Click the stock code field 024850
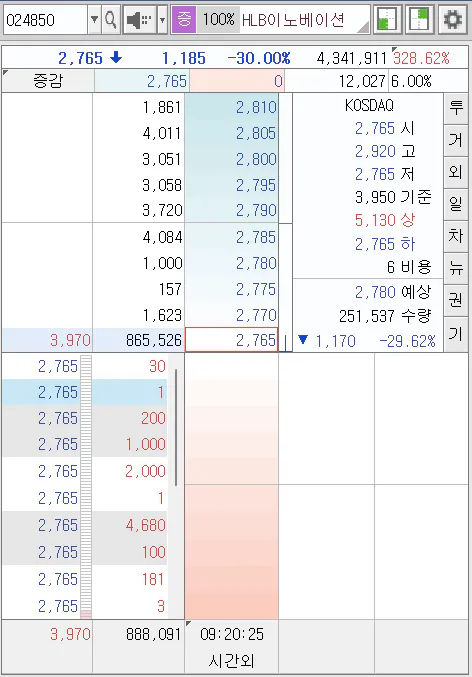The image size is (472, 677). pyautogui.click(x=45, y=20)
